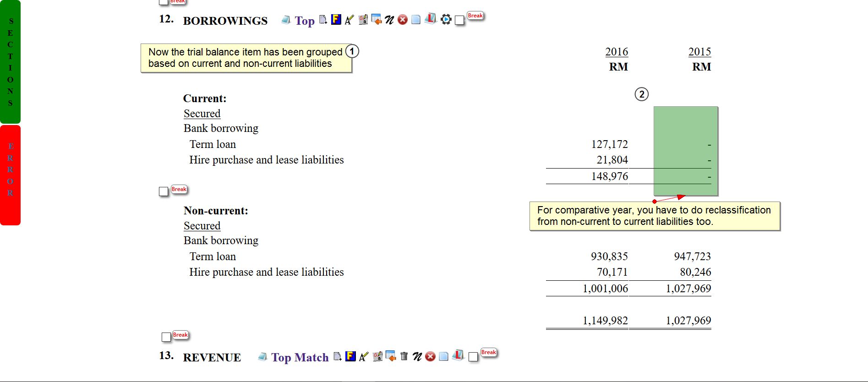
Task: Click the blue page icon in REVENUE toolbar
Action: [x=443, y=356]
